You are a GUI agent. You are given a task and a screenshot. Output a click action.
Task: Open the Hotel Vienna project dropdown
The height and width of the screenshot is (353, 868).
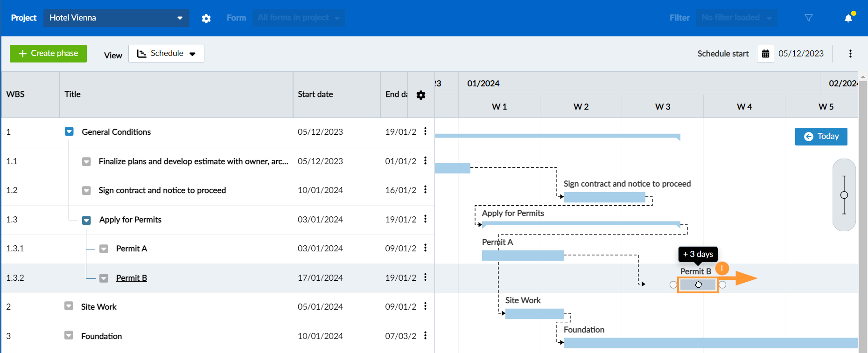coord(116,18)
